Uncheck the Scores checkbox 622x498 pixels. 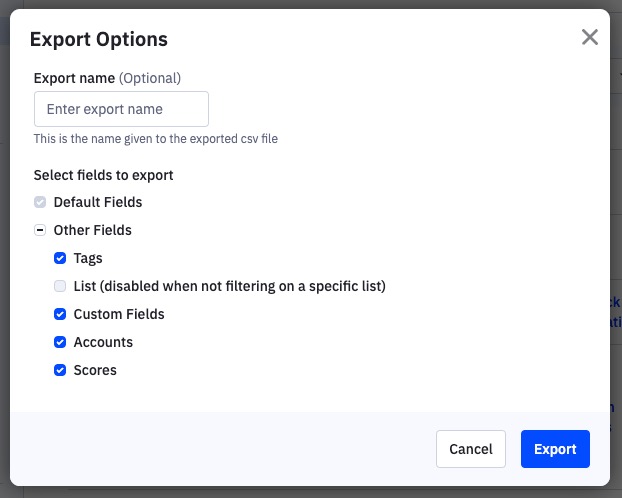pyautogui.click(x=60, y=370)
